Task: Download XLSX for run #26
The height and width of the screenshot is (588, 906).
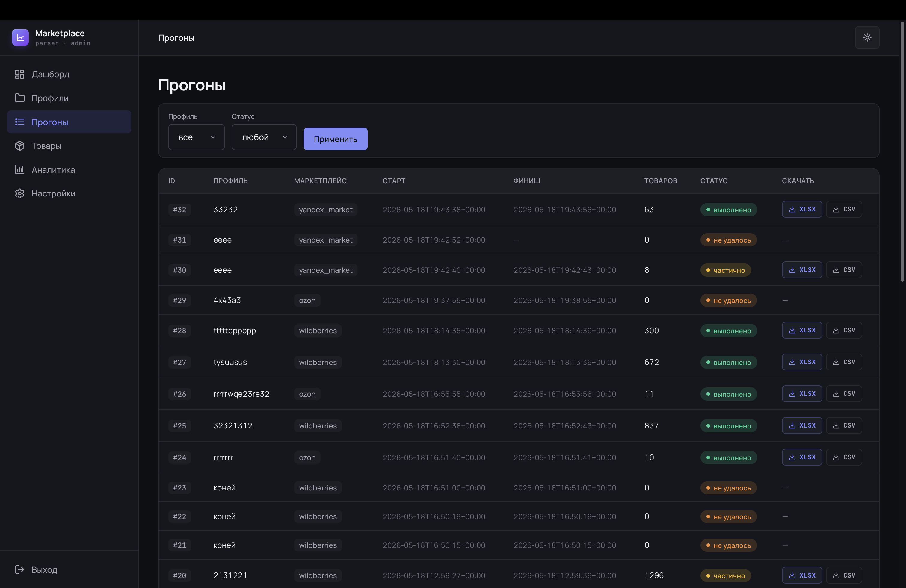Action: pos(802,394)
